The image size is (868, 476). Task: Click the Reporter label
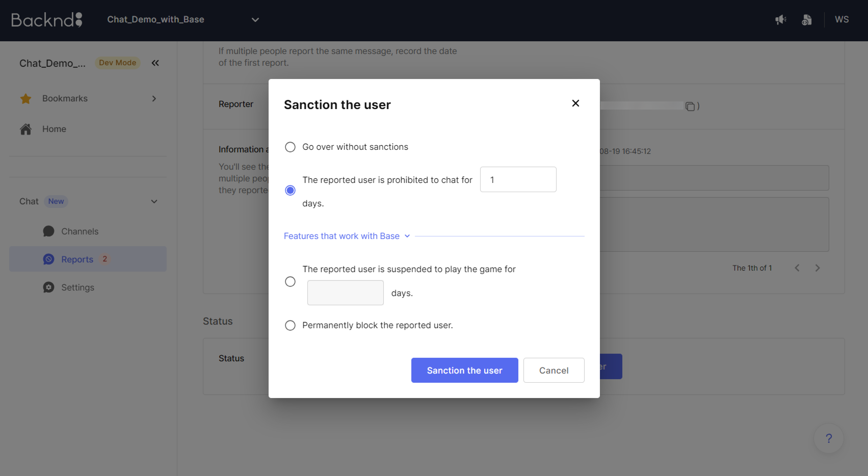click(236, 104)
